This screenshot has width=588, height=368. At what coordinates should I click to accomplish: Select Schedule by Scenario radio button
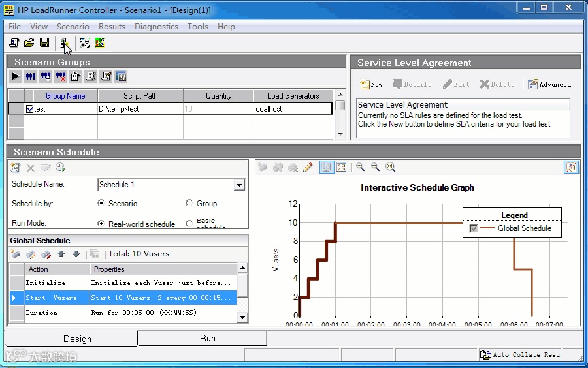[x=101, y=203]
